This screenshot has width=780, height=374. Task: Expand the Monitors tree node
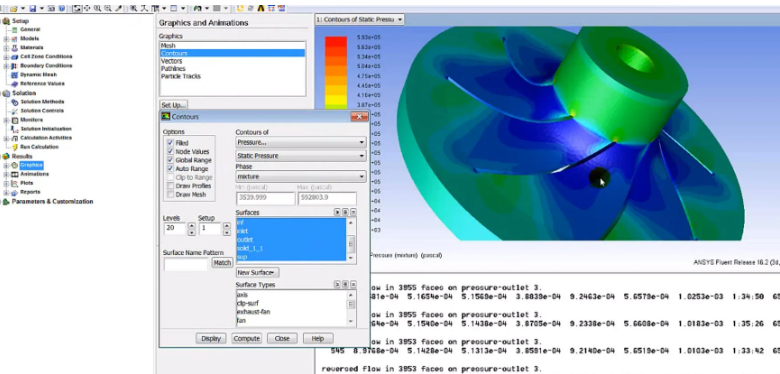6,120
